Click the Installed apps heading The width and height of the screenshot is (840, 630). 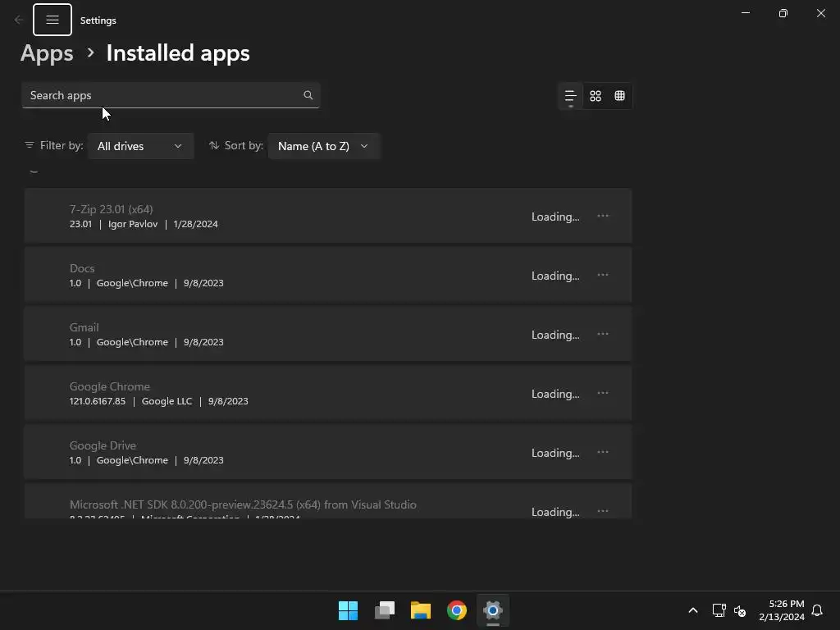click(x=178, y=53)
